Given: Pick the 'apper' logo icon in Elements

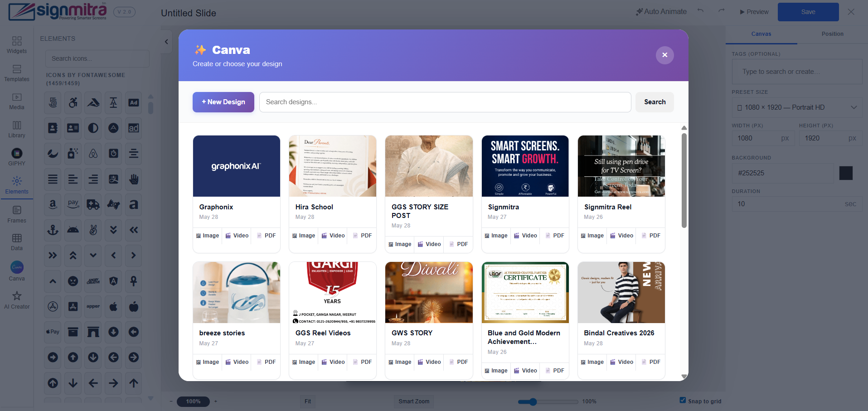Looking at the screenshot, I should 93,306.
